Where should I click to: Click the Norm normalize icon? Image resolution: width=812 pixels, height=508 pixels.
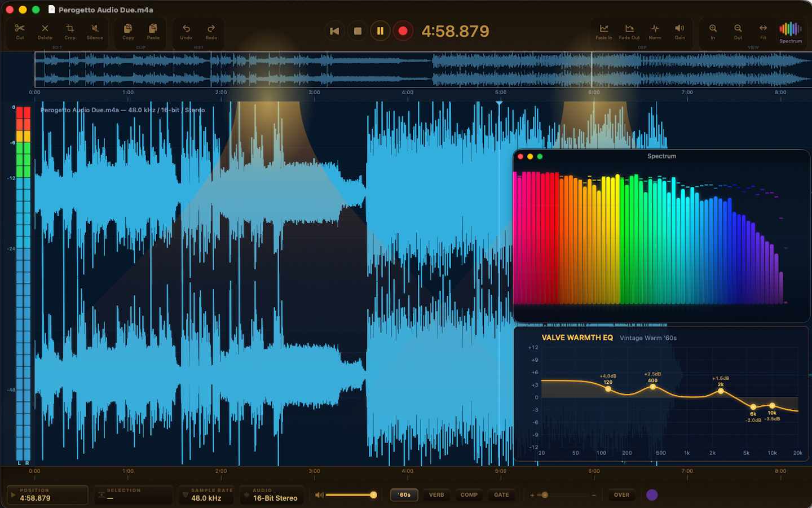[x=655, y=31]
